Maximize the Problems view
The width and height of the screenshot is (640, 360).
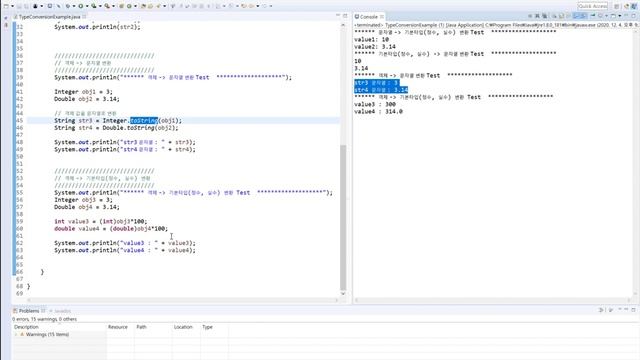tap(633, 310)
